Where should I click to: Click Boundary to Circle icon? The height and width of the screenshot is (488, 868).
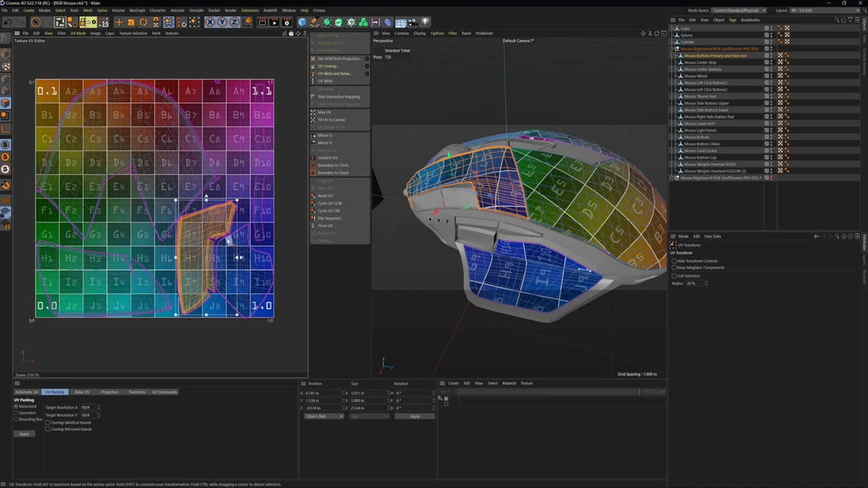[x=312, y=165]
